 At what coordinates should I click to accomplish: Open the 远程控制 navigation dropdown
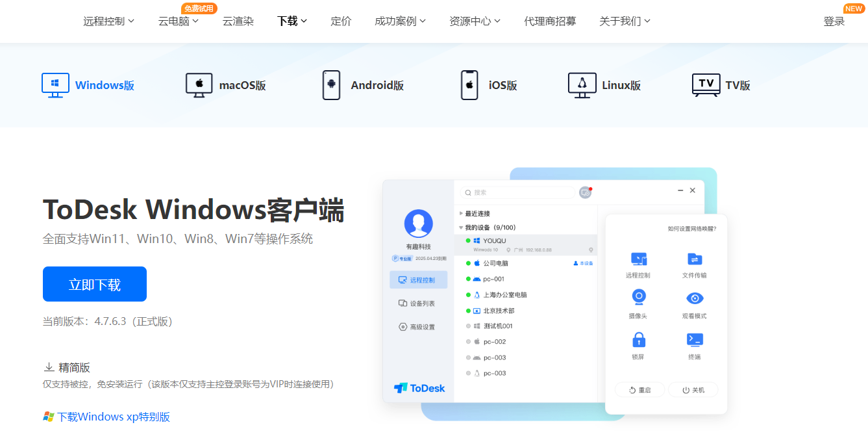pyautogui.click(x=108, y=21)
